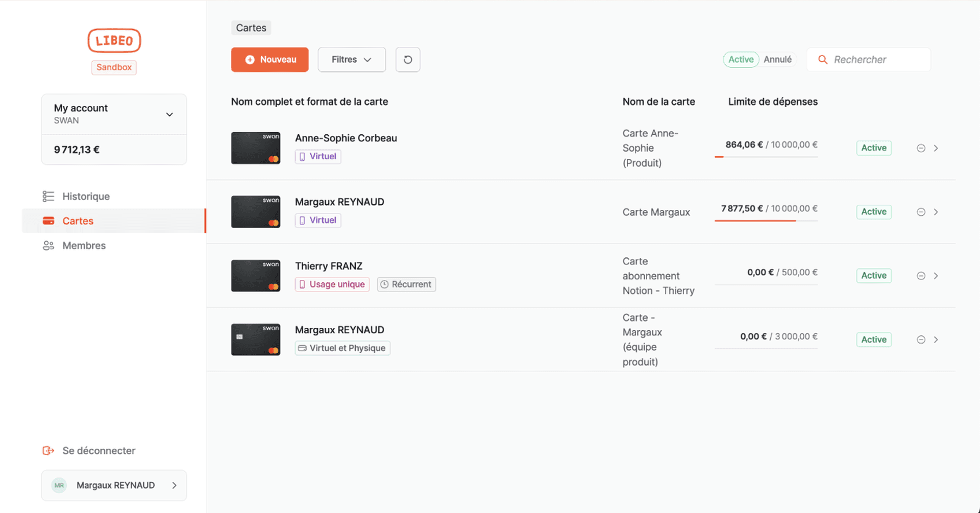This screenshot has height=513, width=980.
Task: Open the Filtres dropdown
Action: pyautogui.click(x=351, y=59)
